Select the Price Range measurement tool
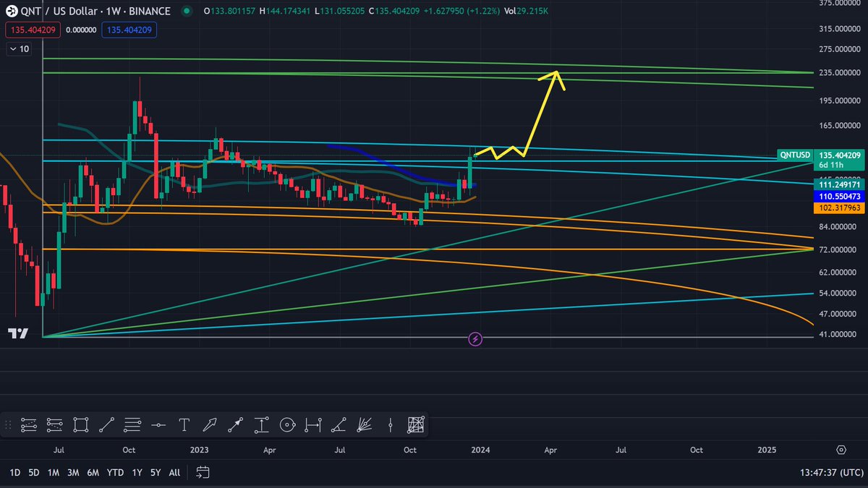Viewport: 868px width, 488px height. point(262,425)
